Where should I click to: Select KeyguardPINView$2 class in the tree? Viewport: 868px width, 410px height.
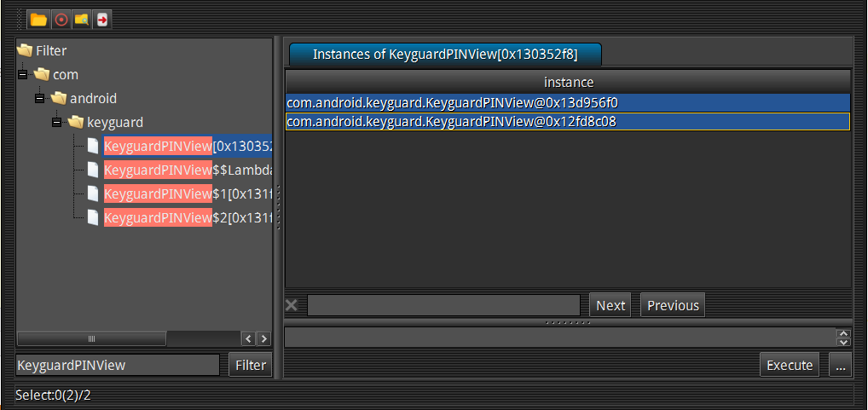tap(188, 217)
